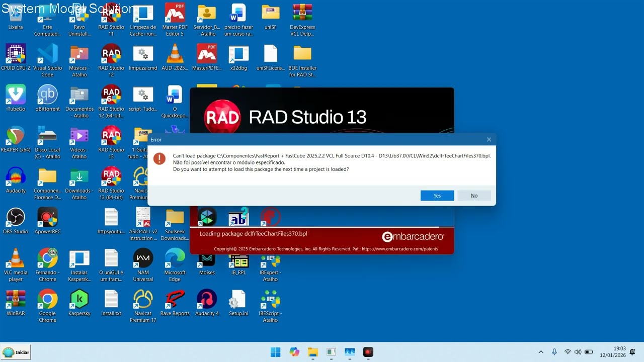644x362 pixels.
Task: Select the RAD Studio 13 (64-bit) shortcut
Action: coord(111,183)
